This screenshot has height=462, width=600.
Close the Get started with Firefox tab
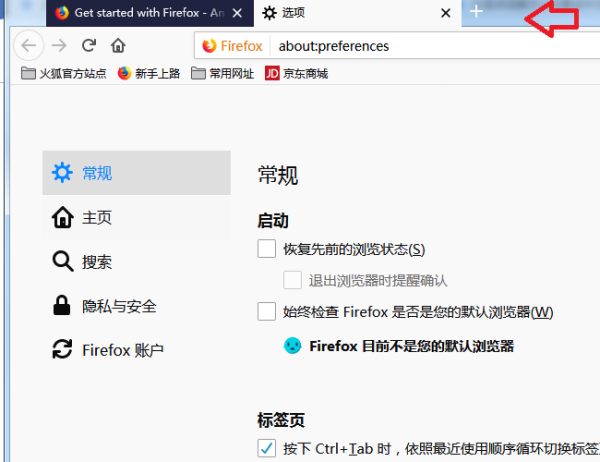click(237, 13)
